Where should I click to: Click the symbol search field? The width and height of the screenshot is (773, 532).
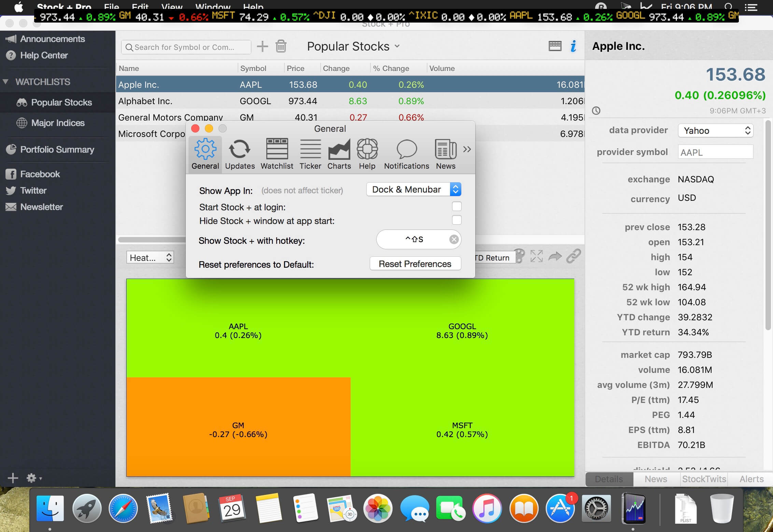point(186,47)
